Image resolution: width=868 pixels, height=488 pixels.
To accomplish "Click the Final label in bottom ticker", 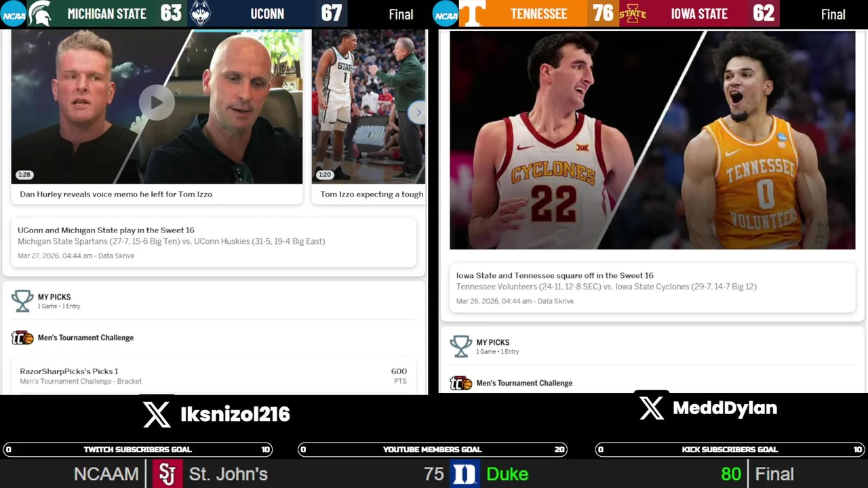I will 774,474.
